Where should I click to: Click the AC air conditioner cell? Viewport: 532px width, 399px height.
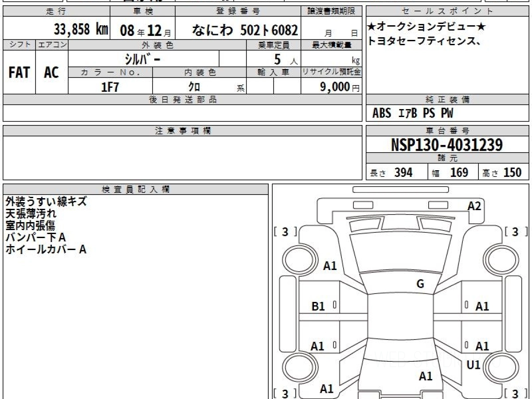coord(51,73)
